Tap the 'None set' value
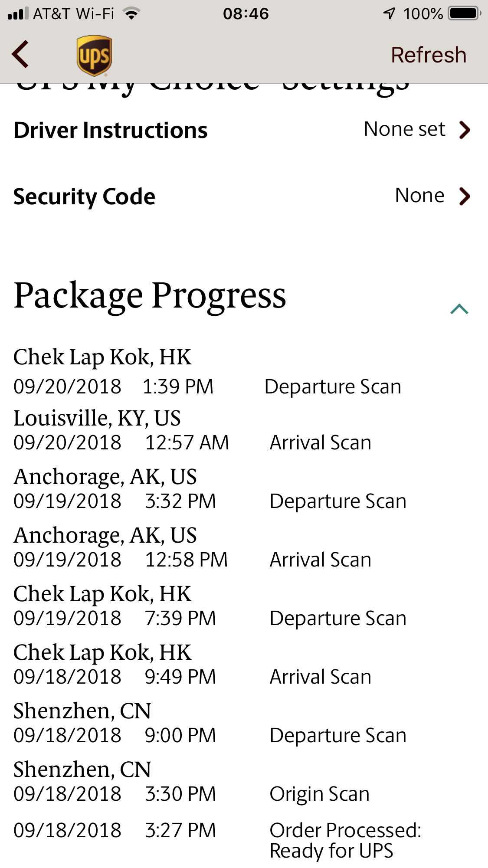Viewport: 488px width, 868px height. pos(404,129)
